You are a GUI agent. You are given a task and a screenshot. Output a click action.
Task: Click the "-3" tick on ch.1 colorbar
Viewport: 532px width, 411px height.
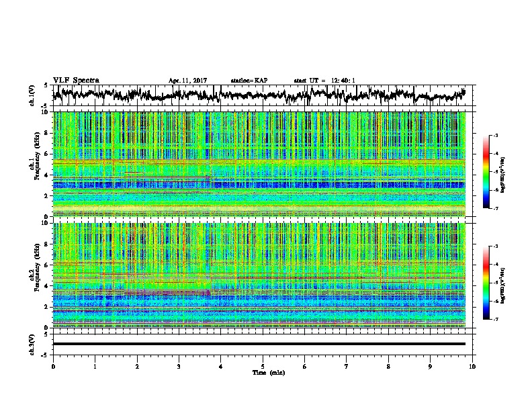(495, 136)
